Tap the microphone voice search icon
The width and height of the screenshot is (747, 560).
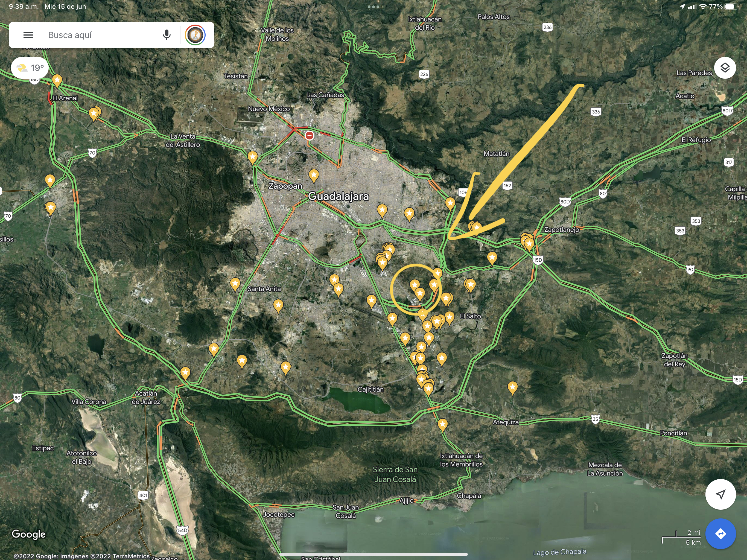point(167,35)
